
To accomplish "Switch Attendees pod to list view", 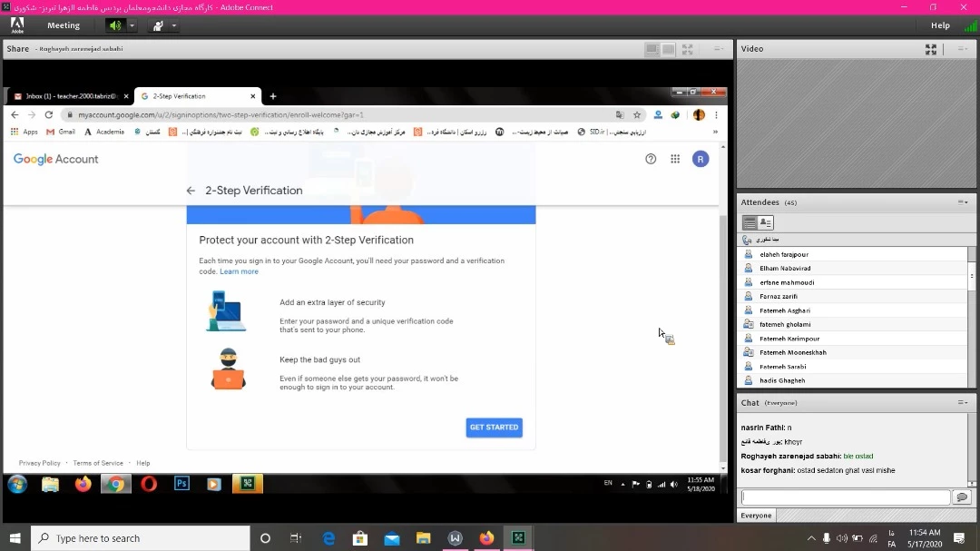I will pyautogui.click(x=750, y=222).
